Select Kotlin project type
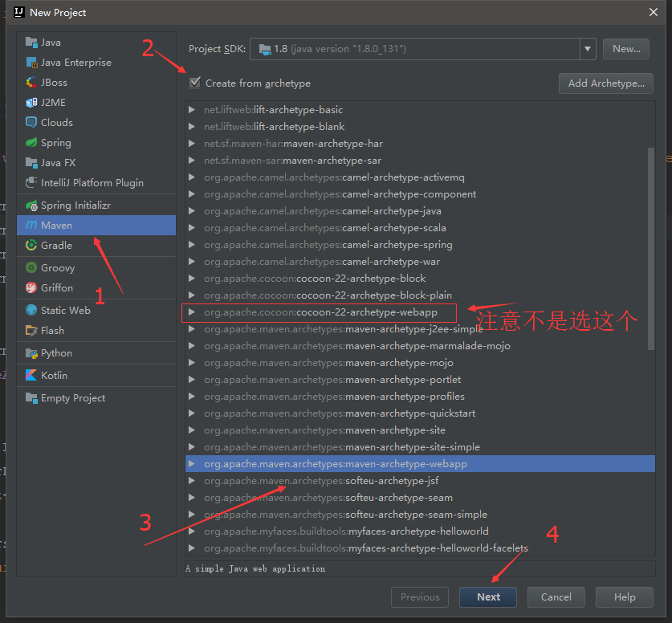 click(96, 376)
